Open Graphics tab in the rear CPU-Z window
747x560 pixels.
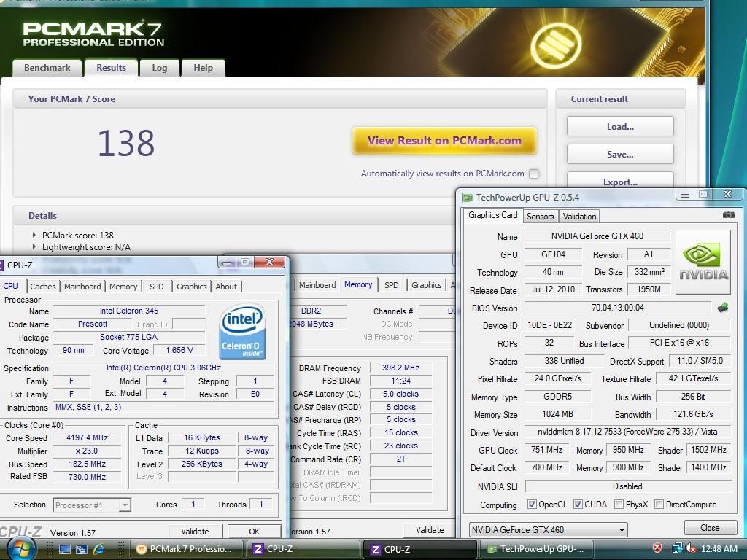426,285
